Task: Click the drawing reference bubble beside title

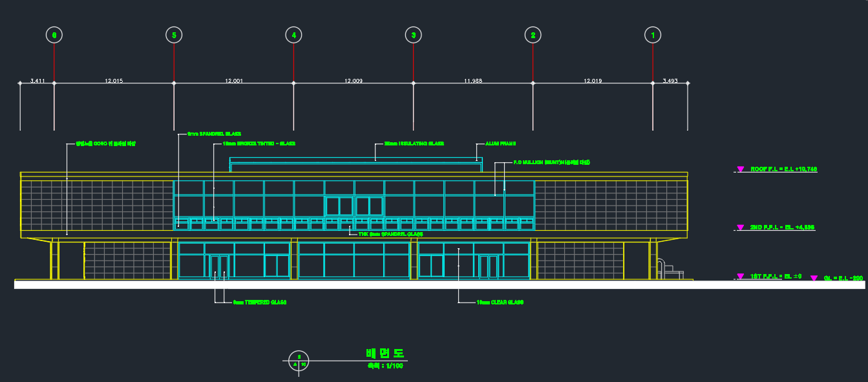Action: (299, 360)
